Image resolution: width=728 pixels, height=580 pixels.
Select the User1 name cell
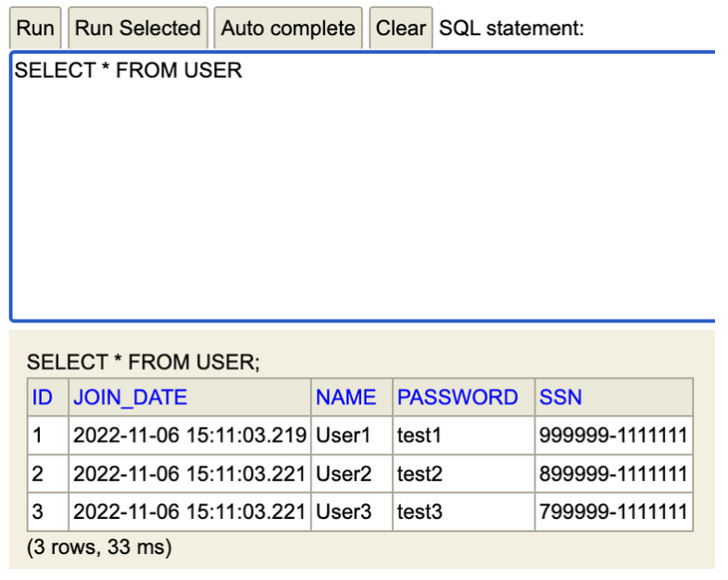pyautogui.click(x=351, y=435)
